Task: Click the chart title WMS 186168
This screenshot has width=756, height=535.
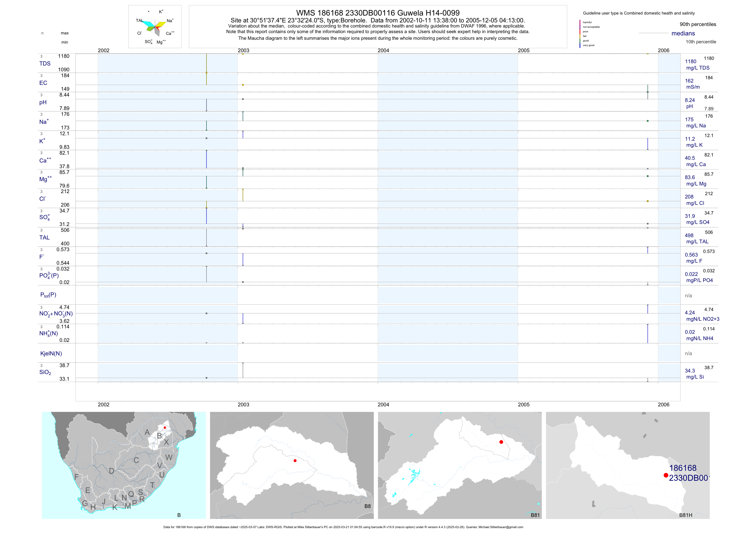Action: (x=378, y=13)
